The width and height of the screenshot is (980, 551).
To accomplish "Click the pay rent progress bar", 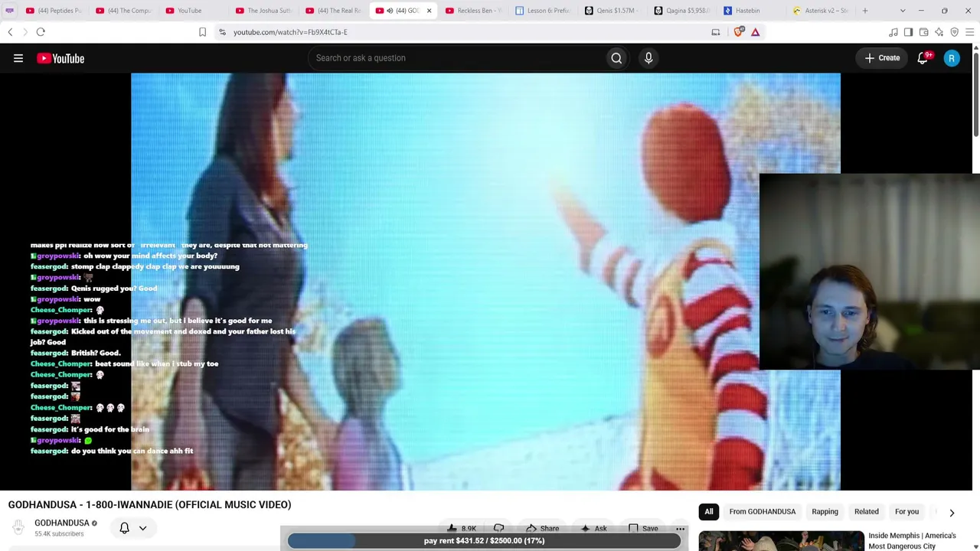I will point(484,541).
